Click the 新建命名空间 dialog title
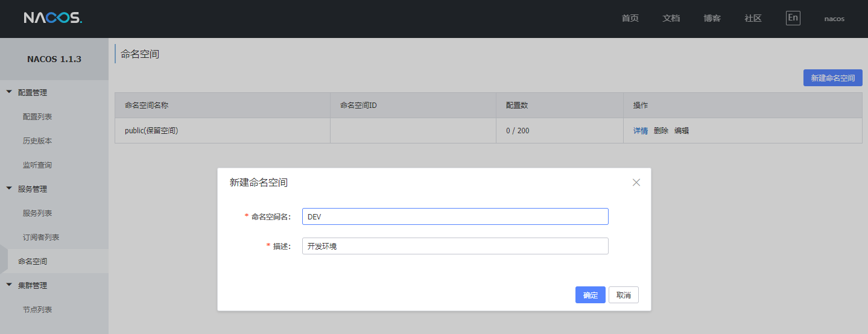This screenshot has height=334, width=868. coord(259,182)
